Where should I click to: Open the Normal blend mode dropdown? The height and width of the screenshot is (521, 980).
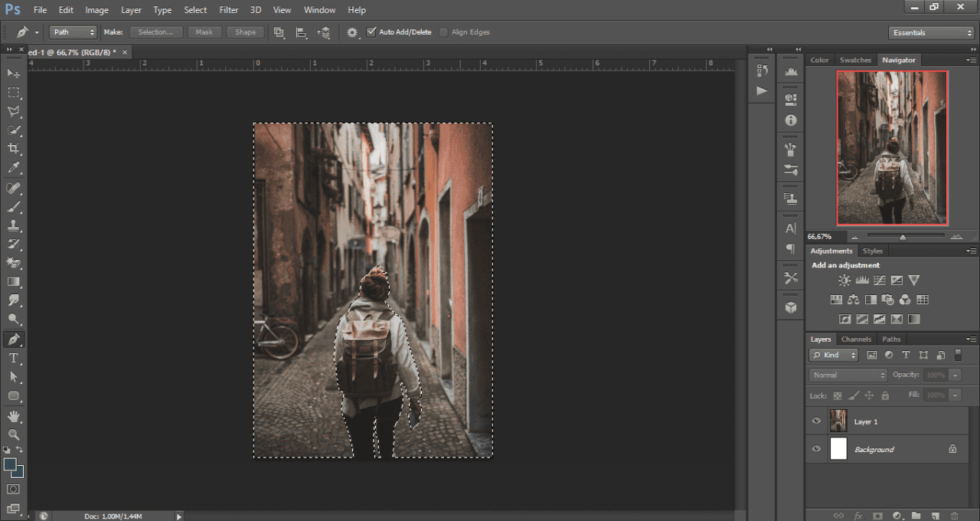[x=848, y=375]
